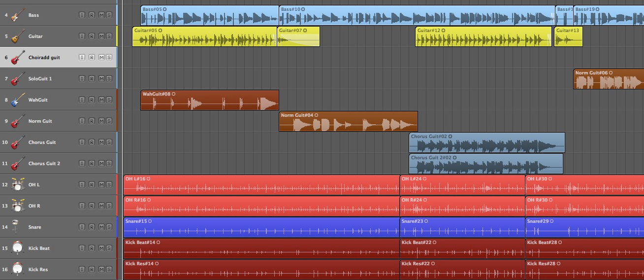
Task: Select the Guitar#07 region
Action: [298, 36]
